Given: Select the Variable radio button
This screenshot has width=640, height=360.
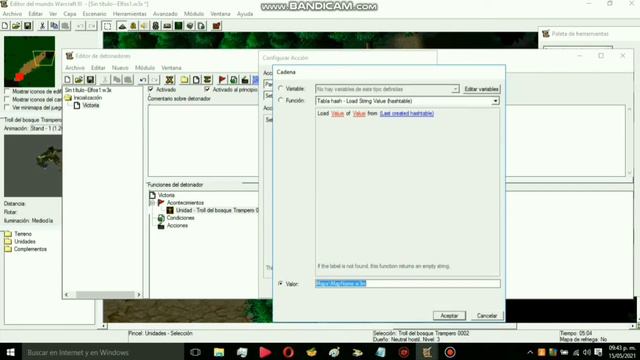Looking at the screenshot, I should click(281, 89).
